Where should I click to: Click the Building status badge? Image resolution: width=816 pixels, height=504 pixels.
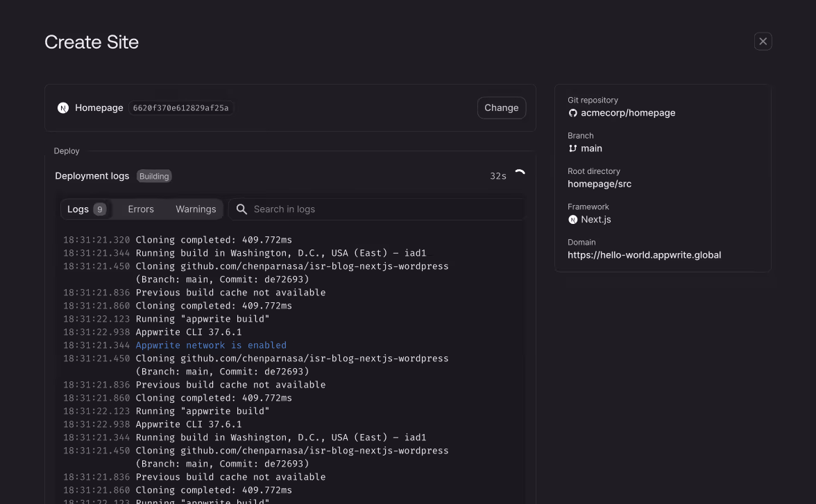click(x=154, y=176)
